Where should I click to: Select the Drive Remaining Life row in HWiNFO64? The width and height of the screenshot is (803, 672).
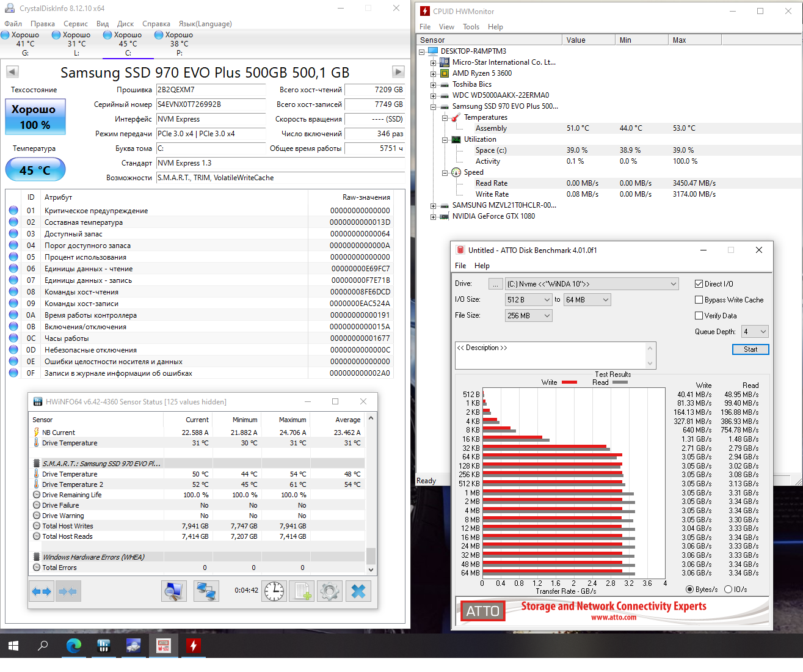197,495
